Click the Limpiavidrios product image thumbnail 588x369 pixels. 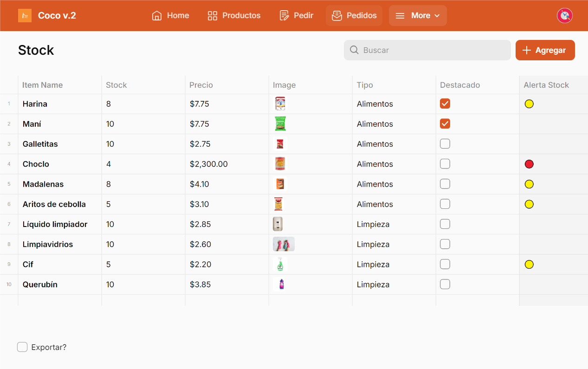click(284, 244)
